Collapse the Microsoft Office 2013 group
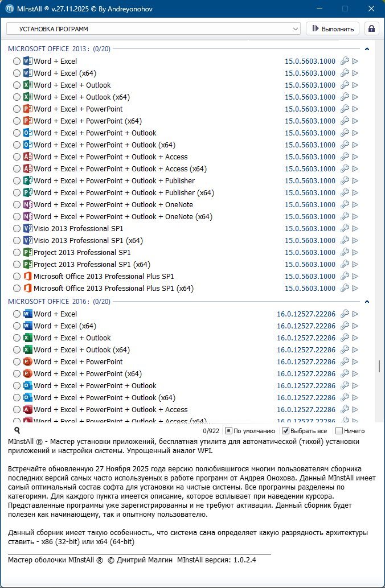Image resolution: width=385 pixels, height=588 pixels. click(367, 50)
